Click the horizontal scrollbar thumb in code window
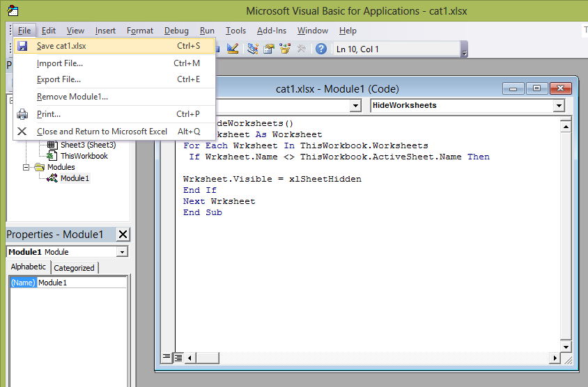This screenshot has height=387, width=588. point(207,358)
